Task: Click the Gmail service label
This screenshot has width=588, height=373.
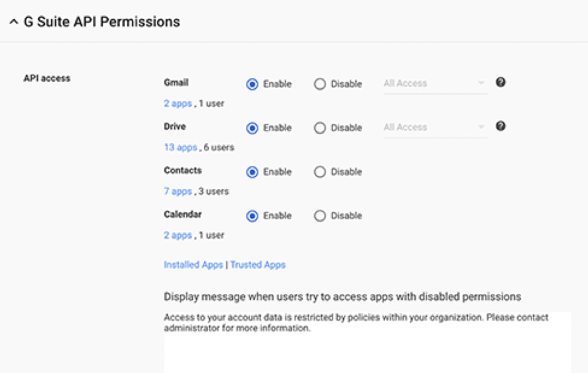Action: coord(176,83)
